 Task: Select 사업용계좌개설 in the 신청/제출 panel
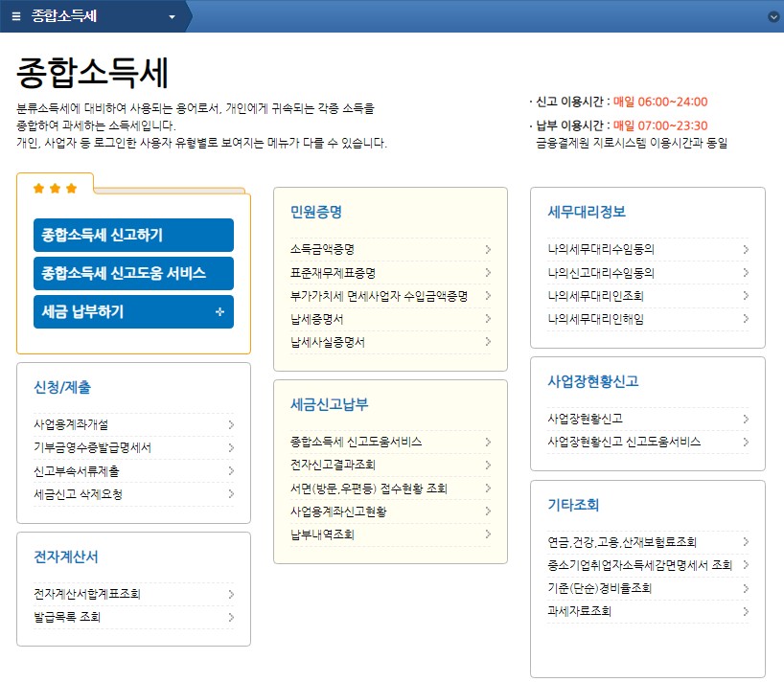[75, 424]
